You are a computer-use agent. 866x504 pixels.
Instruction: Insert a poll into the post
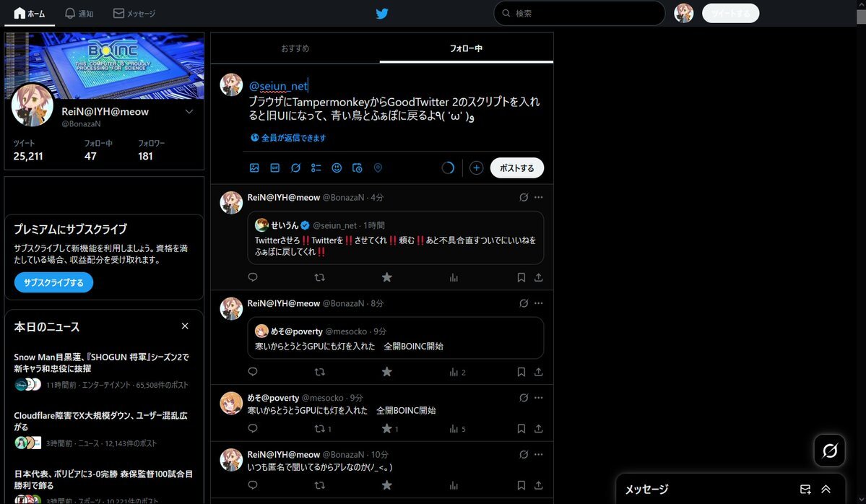coord(316,168)
